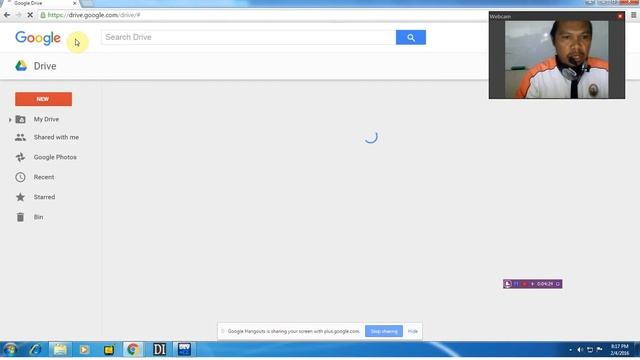
Task: Click the Starred star icon
Action: coord(20,197)
